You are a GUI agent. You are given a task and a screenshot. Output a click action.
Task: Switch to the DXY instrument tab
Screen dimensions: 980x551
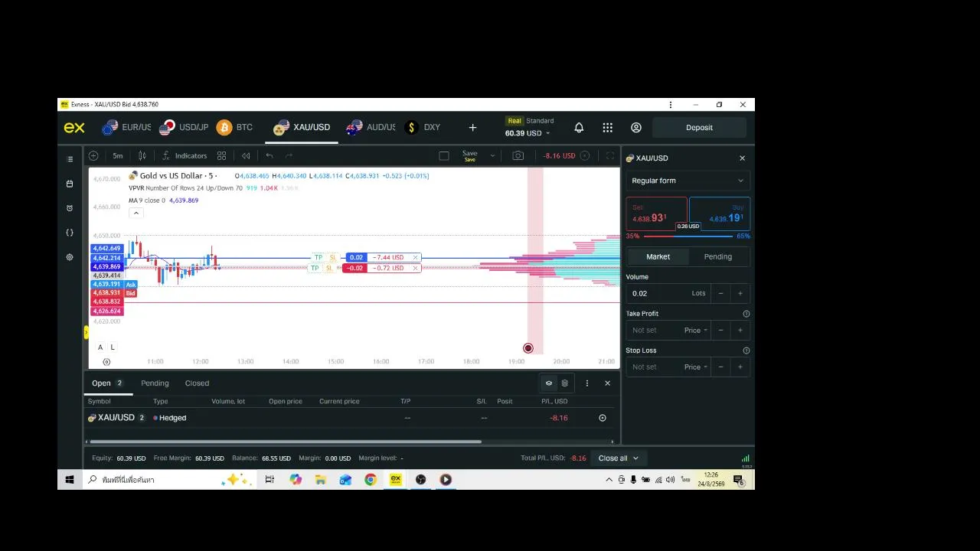tap(423, 127)
